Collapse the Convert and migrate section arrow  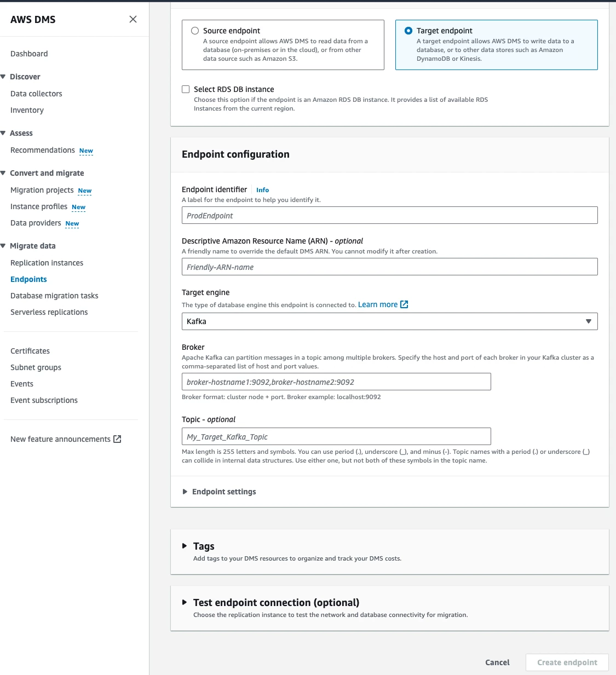pyautogui.click(x=3, y=173)
